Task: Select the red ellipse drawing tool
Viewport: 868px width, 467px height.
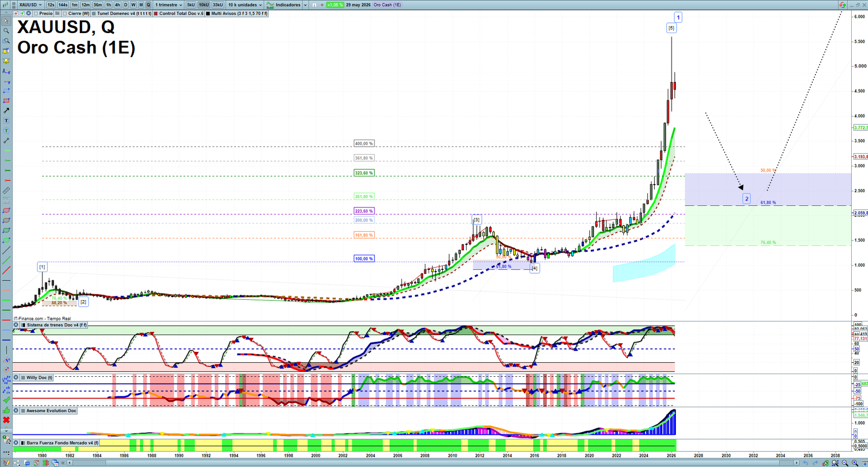Action: coord(7,211)
